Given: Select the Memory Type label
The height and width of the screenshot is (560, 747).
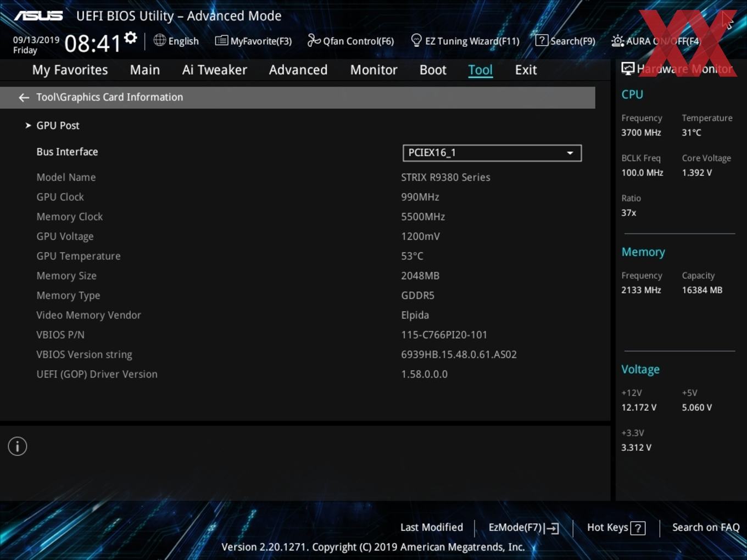Looking at the screenshot, I should (68, 296).
